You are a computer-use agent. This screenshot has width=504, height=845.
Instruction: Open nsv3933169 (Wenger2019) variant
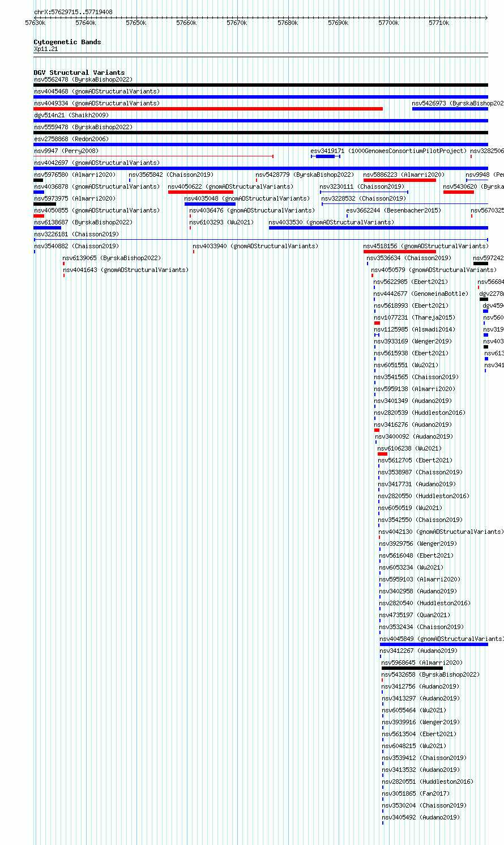413,342
